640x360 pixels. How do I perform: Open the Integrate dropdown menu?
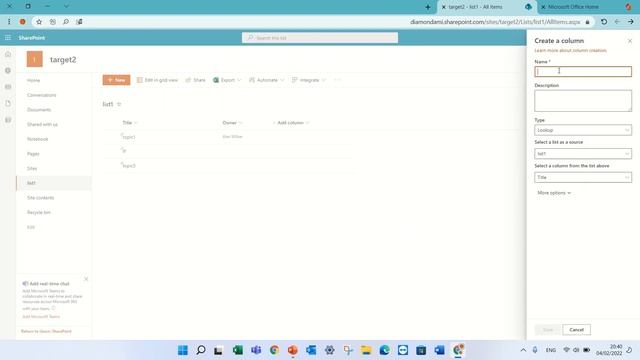coord(309,80)
